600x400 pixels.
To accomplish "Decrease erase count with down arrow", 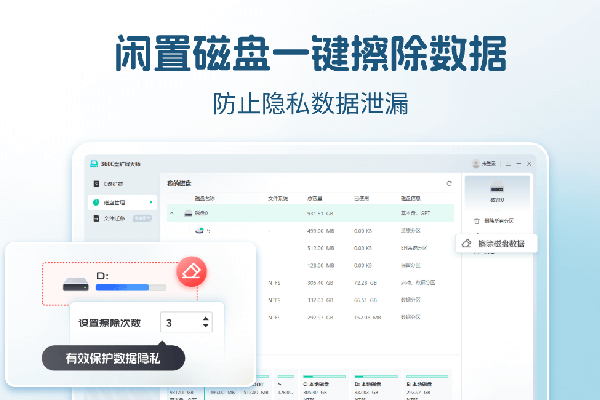I will (x=206, y=326).
